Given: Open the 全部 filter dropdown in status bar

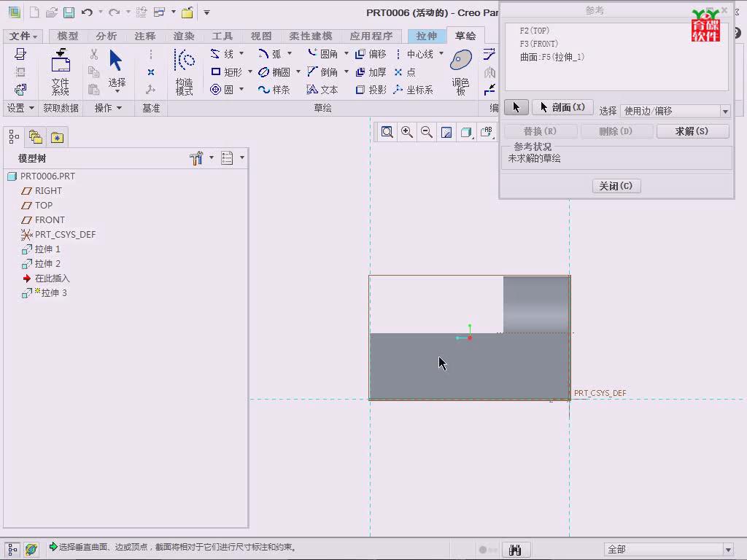Looking at the screenshot, I should tap(669, 549).
